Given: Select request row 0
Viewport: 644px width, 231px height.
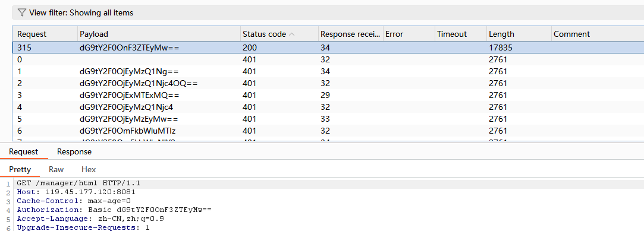Looking at the screenshot, I should 328,59.
